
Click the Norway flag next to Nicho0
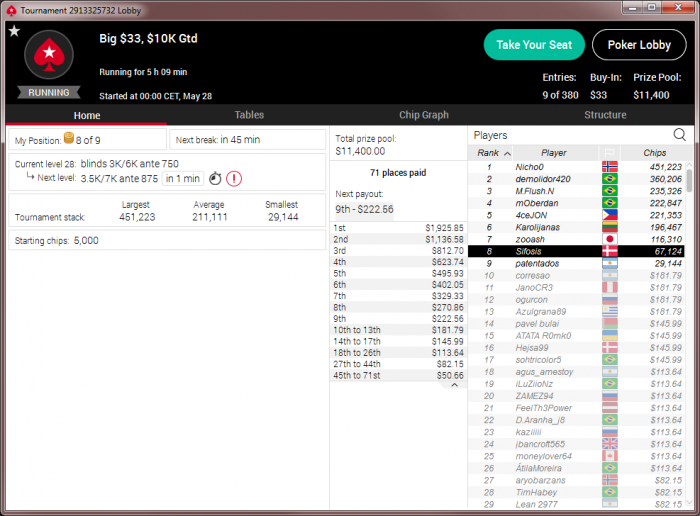(610, 167)
